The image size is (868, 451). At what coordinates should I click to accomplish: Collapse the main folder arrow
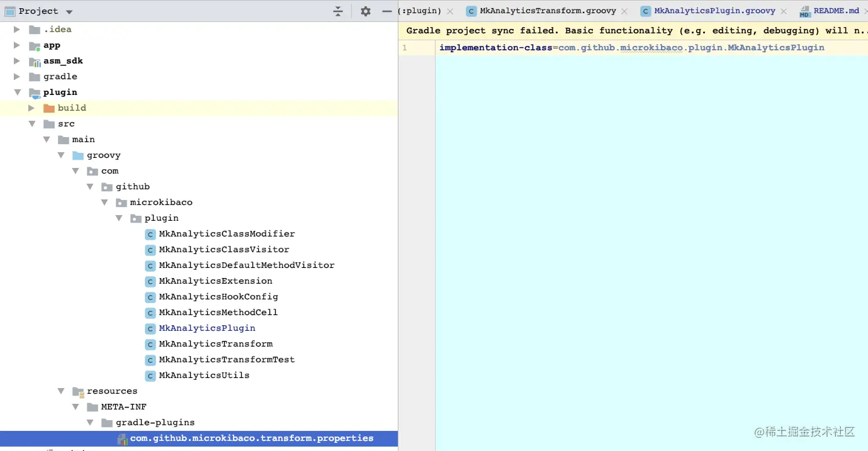click(x=46, y=140)
